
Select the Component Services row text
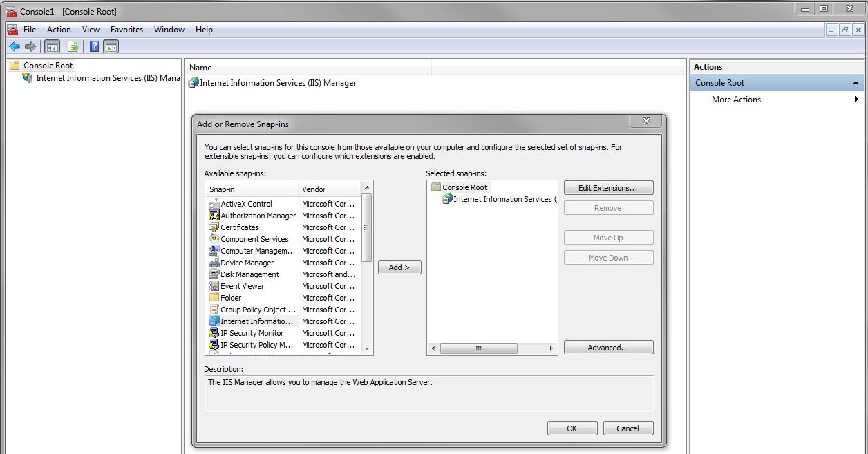(254, 239)
